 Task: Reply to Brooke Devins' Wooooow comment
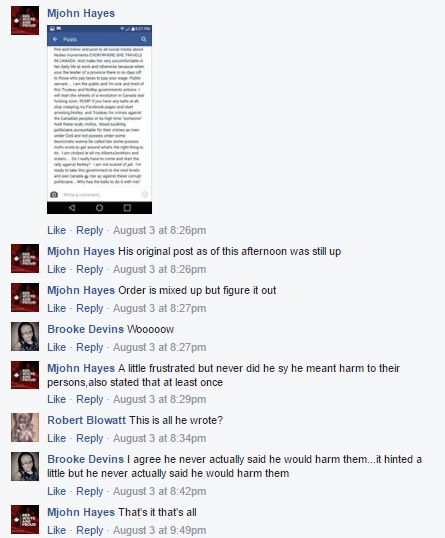tap(90, 347)
